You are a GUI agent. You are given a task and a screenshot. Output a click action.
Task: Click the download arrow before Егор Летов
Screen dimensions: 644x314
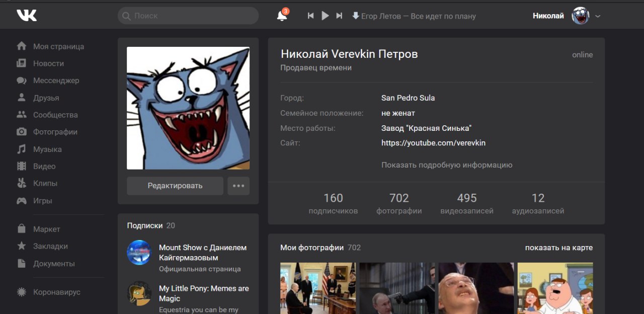(356, 16)
